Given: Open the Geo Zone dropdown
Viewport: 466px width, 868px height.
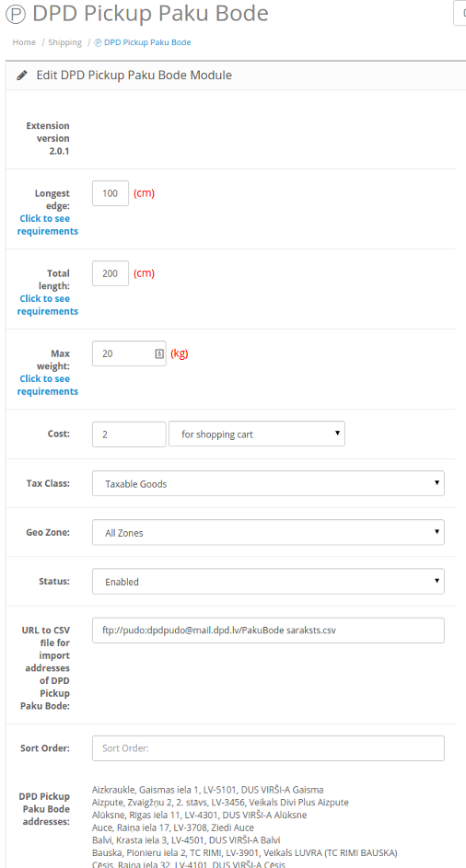Looking at the screenshot, I should (x=268, y=533).
